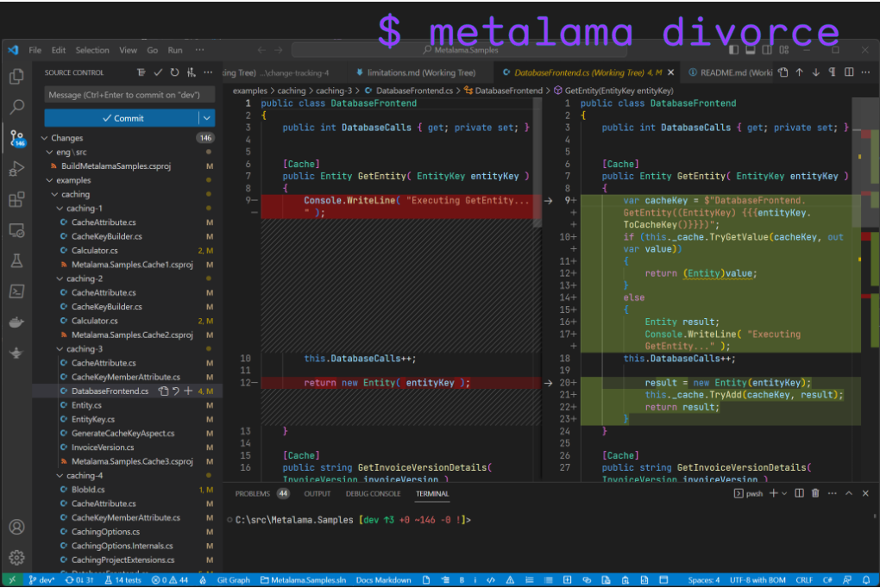Image resolution: width=880 pixels, height=588 pixels.
Task: Open the Accounts menu icon
Action: click(17, 528)
